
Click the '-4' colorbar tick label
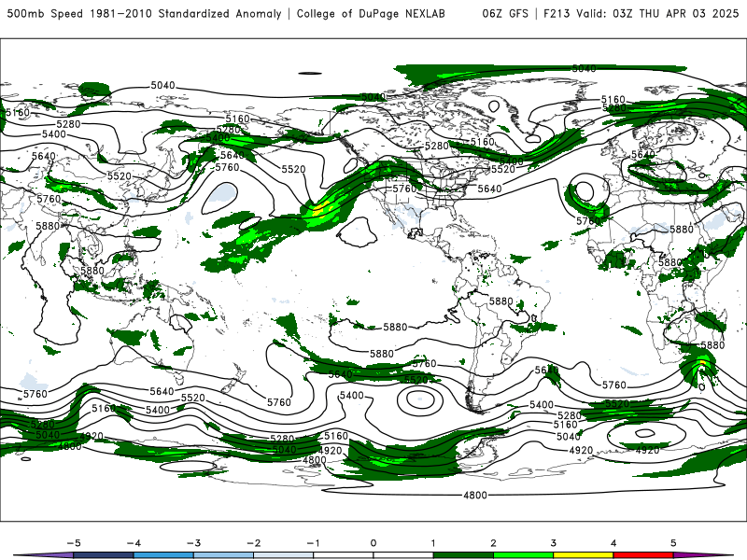click(134, 543)
